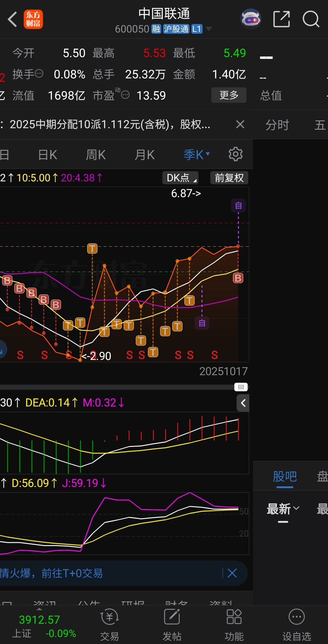Switch the 前复权 adjustment mode

[229, 178]
